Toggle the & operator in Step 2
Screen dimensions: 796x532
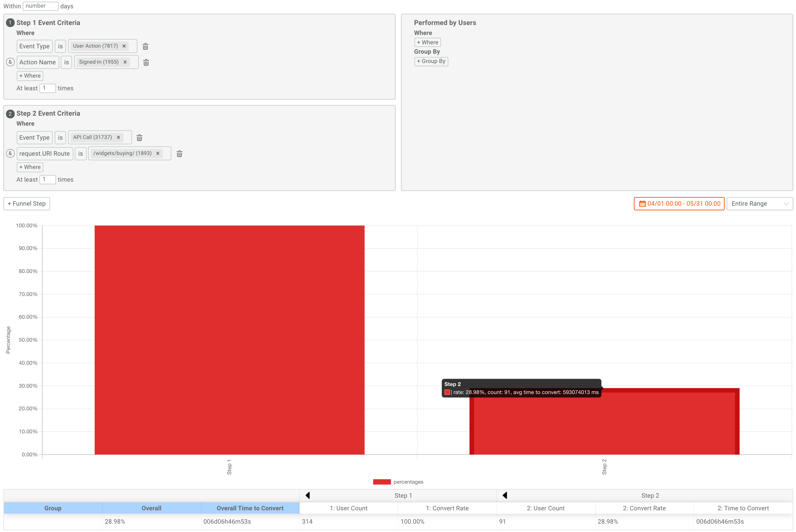coord(10,153)
